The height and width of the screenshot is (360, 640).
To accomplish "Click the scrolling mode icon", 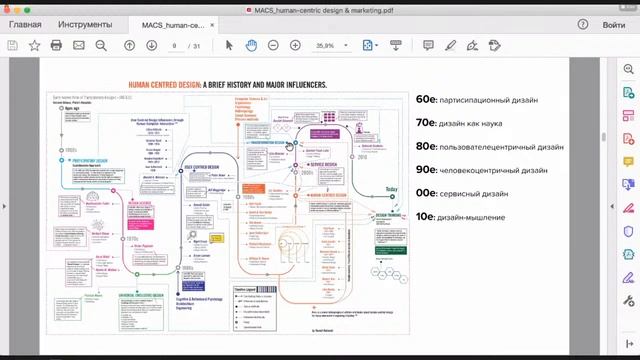I will coord(396,45).
